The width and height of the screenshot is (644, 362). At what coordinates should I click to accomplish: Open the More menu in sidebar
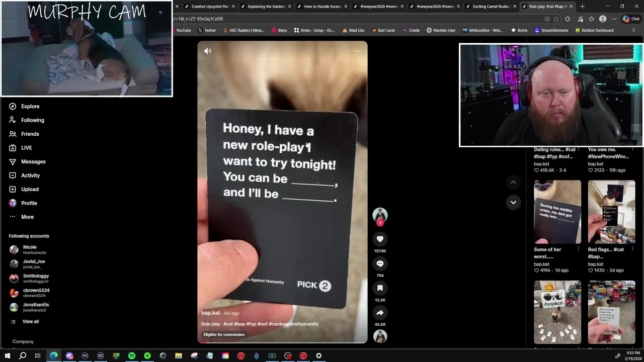click(21, 217)
